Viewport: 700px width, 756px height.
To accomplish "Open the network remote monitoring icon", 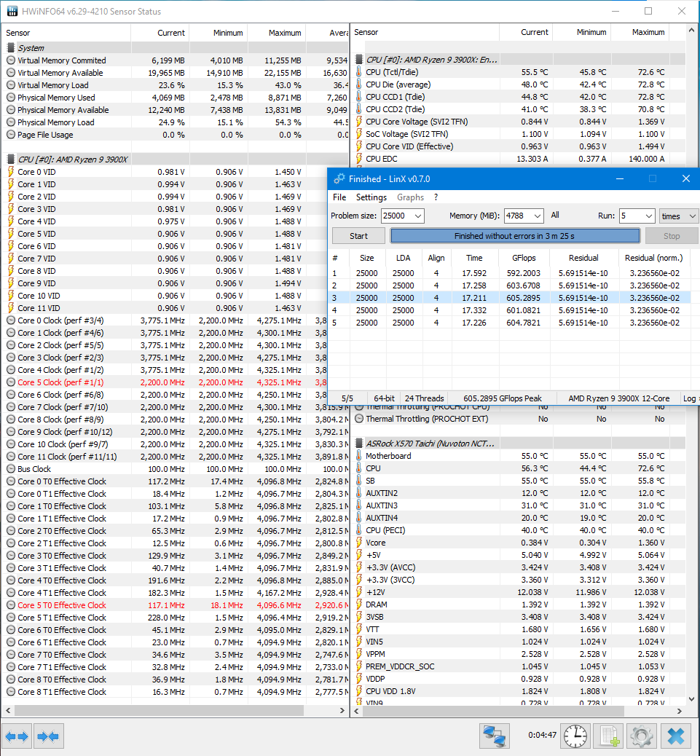I will 494,736.
